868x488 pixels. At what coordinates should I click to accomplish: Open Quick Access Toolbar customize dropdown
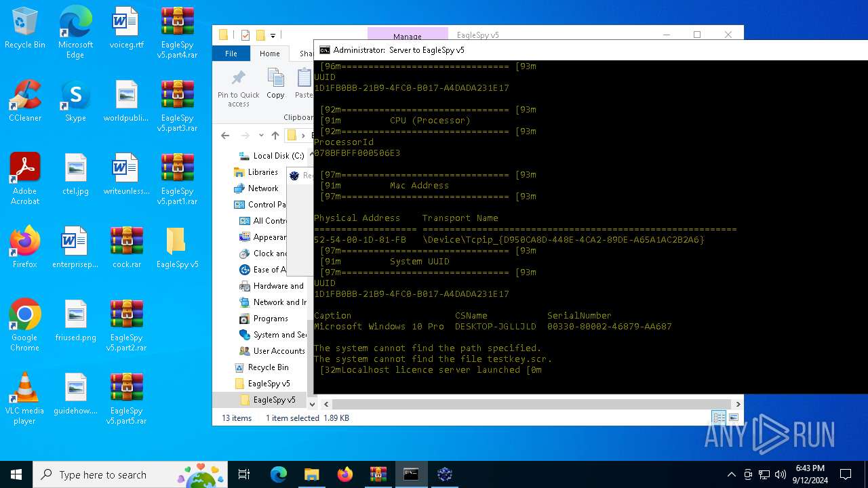pyautogui.click(x=273, y=35)
